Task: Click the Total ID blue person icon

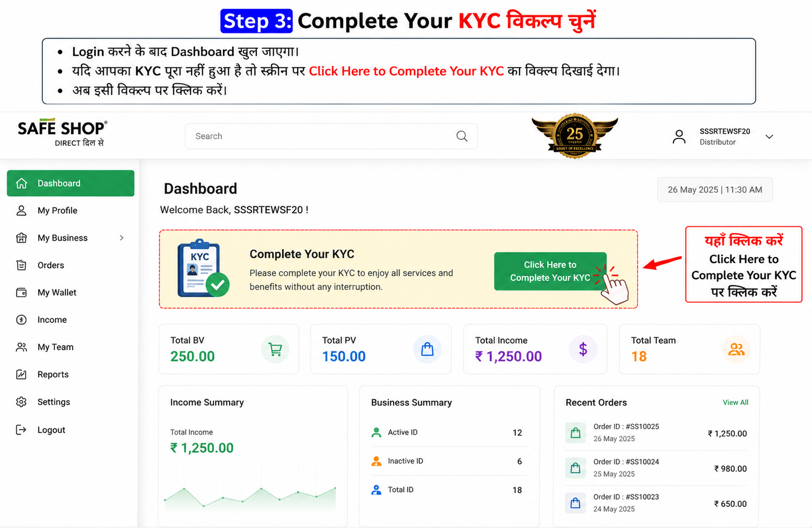Action: click(x=376, y=490)
